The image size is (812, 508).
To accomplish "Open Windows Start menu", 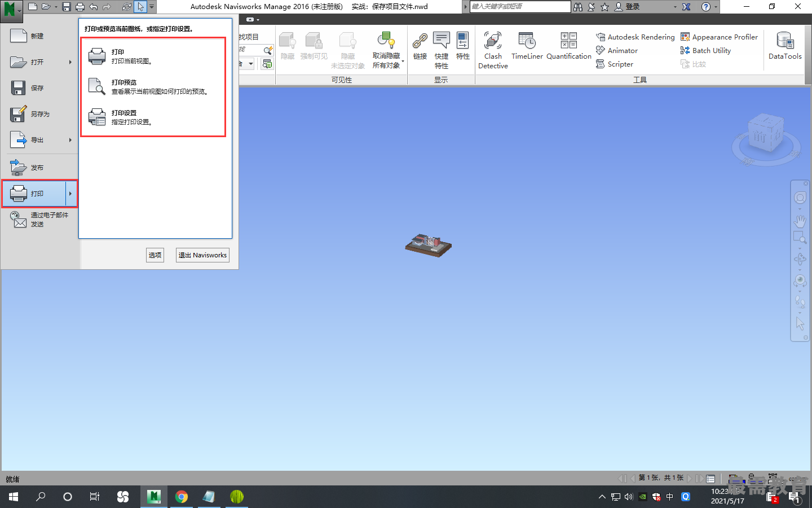I will [14, 497].
